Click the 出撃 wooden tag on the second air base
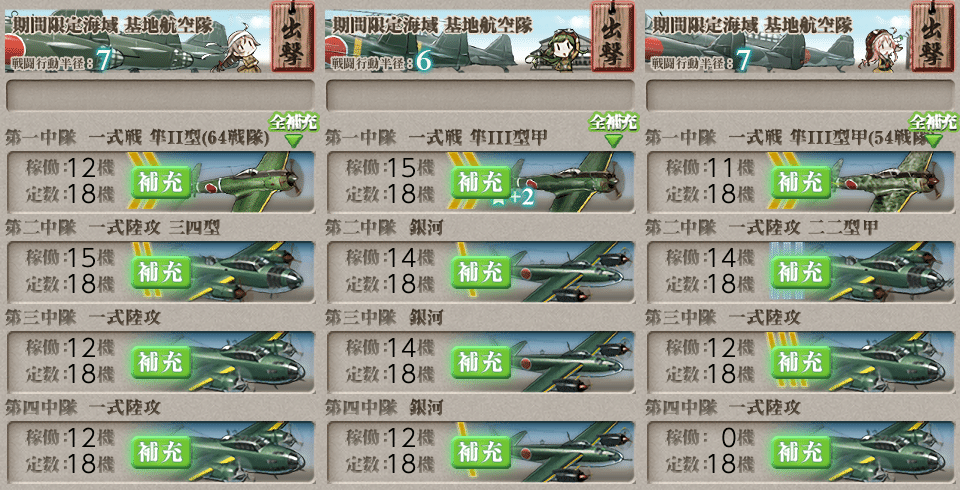The image size is (960, 490). point(613,37)
